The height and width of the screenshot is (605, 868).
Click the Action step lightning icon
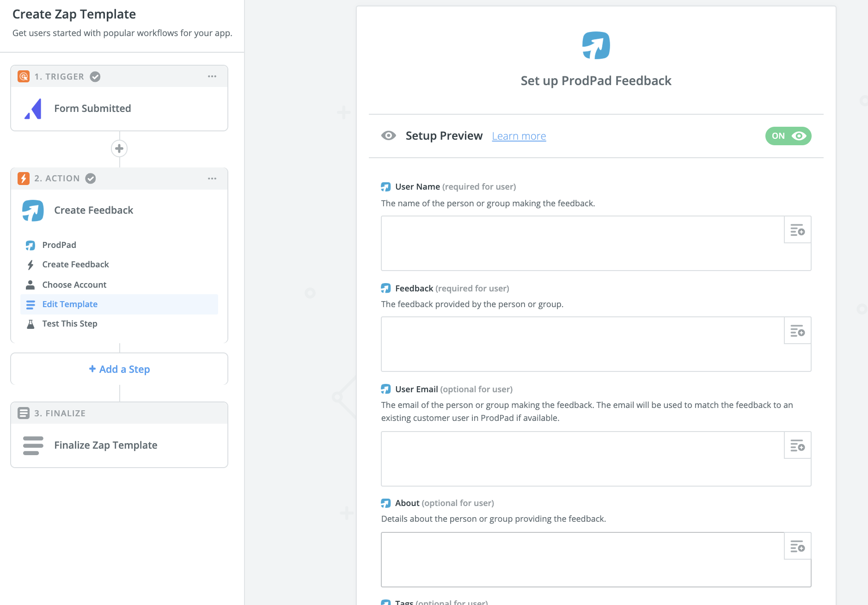24,179
